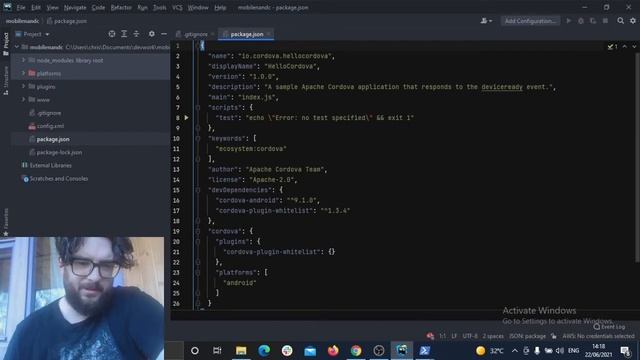The height and width of the screenshot is (360, 640).
Task: Open the Navigate menu
Action: point(75,7)
